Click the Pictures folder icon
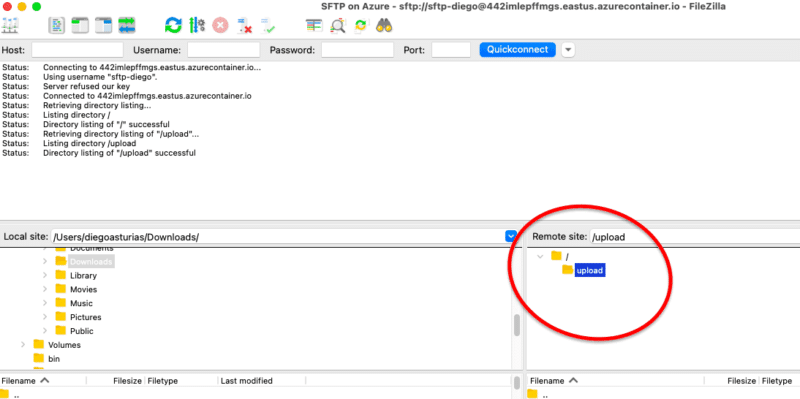This screenshot has height=399, width=800. 61,316
